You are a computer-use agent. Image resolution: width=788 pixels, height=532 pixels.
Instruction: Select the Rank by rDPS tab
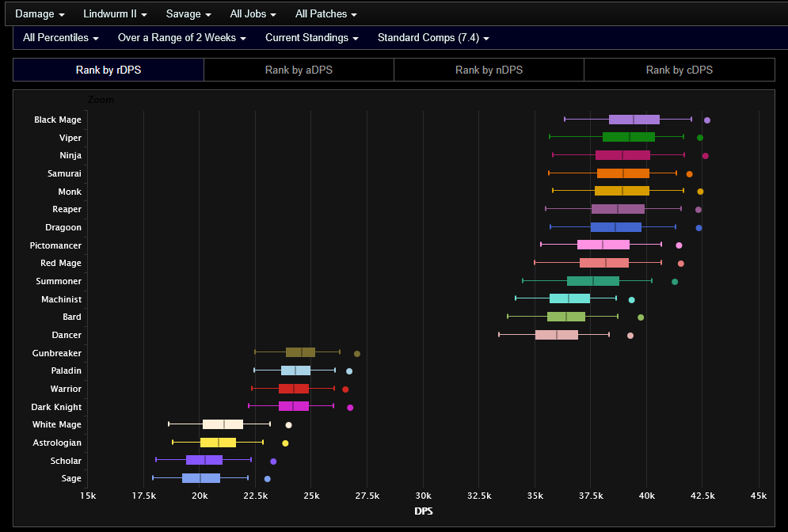pos(108,70)
